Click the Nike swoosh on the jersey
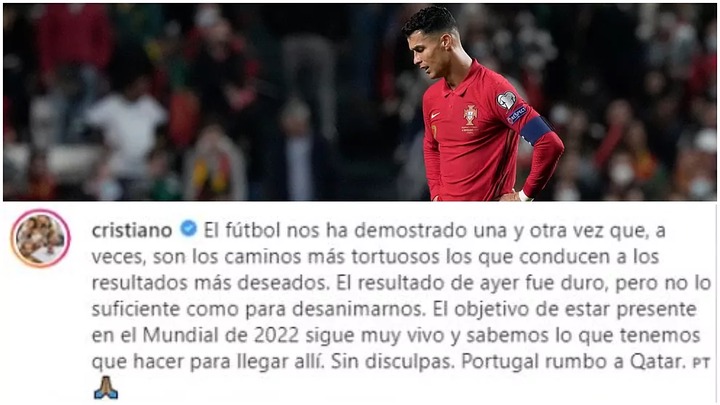The width and height of the screenshot is (720, 405). [x=434, y=115]
